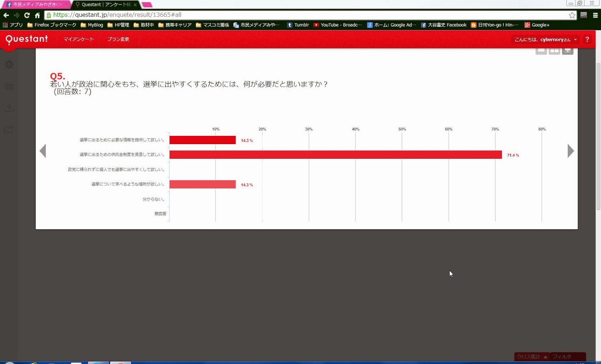Open the マイアンケート menu
The image size is (601, 364).
(79, 39)
